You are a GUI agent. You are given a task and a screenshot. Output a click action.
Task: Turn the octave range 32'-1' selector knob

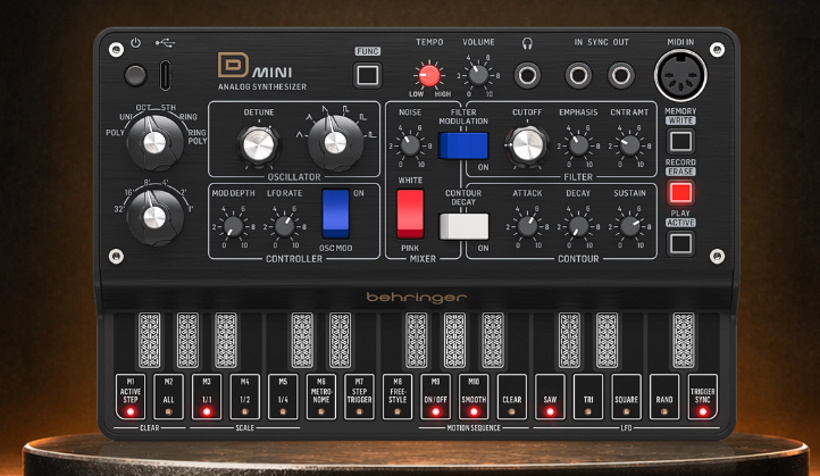click(x=155, y=217)
